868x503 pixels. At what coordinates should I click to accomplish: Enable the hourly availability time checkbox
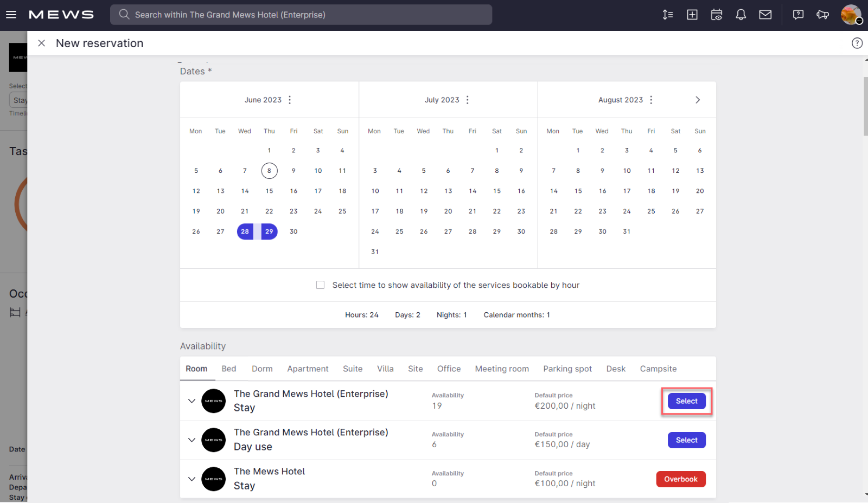[320, 285]
